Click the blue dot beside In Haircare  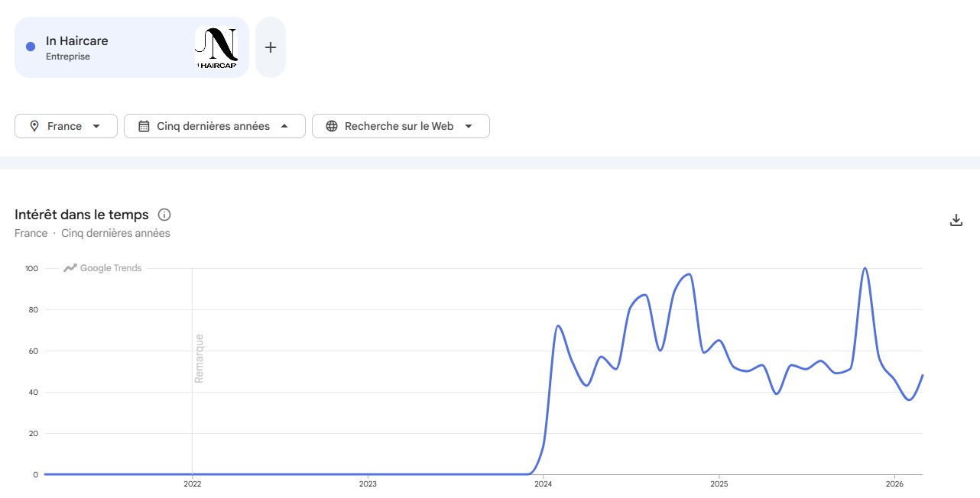(x=31, y=47)
